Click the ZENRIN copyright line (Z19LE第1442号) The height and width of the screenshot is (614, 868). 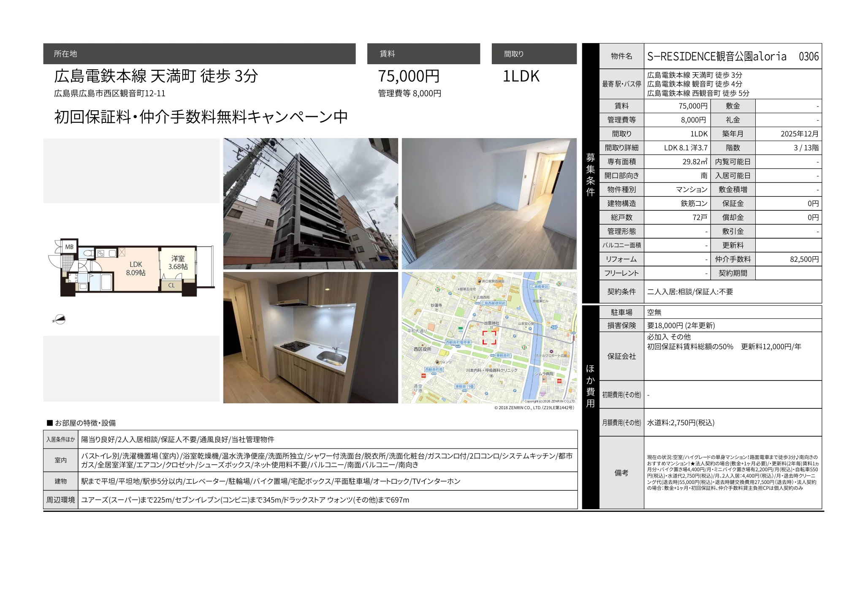coord(534,408)
